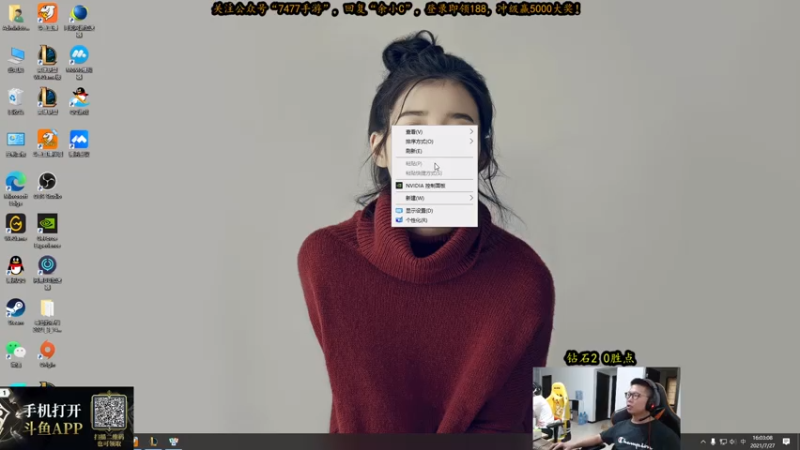Open the volume icon in system tray
800x450 pixels.
[x=733, y=442]
